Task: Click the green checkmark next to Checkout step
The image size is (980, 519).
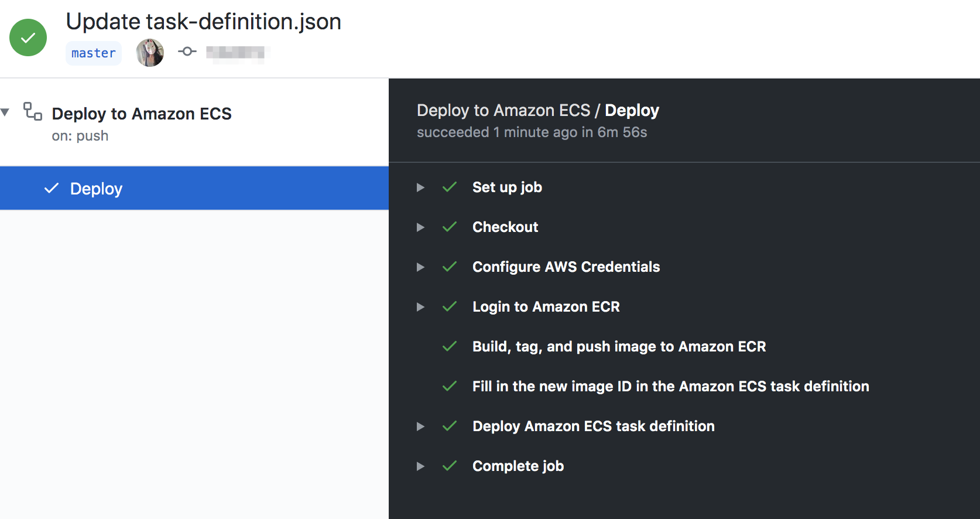Action: click(x=450, y=227)
